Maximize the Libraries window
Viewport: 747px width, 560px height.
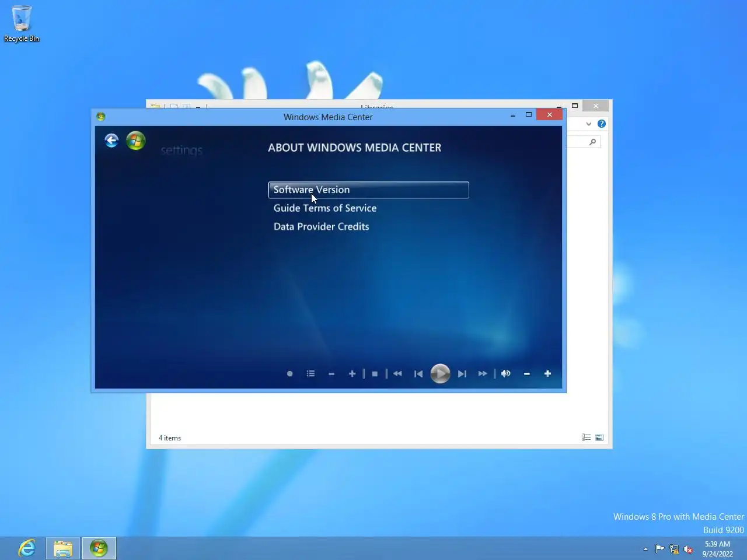tap(575, 106)
